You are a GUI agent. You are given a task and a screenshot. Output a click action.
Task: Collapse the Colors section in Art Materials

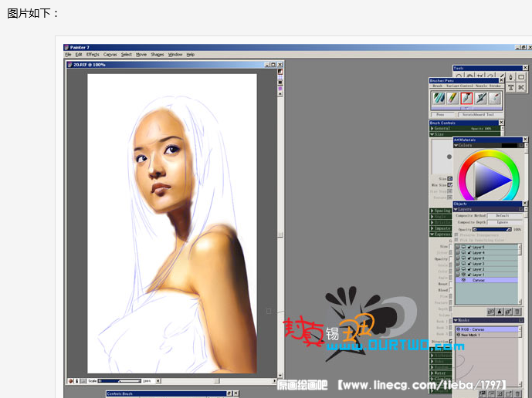click(456, 145)
